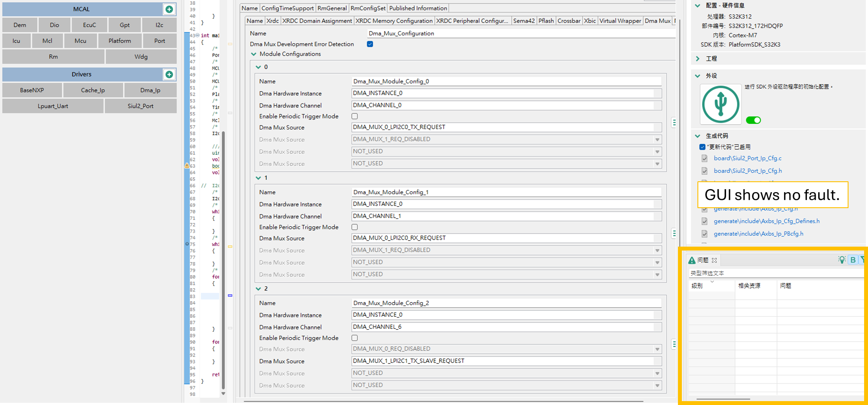Collapse the generate code (生成代码) section
868x405 pixels.
pos(697,136)
